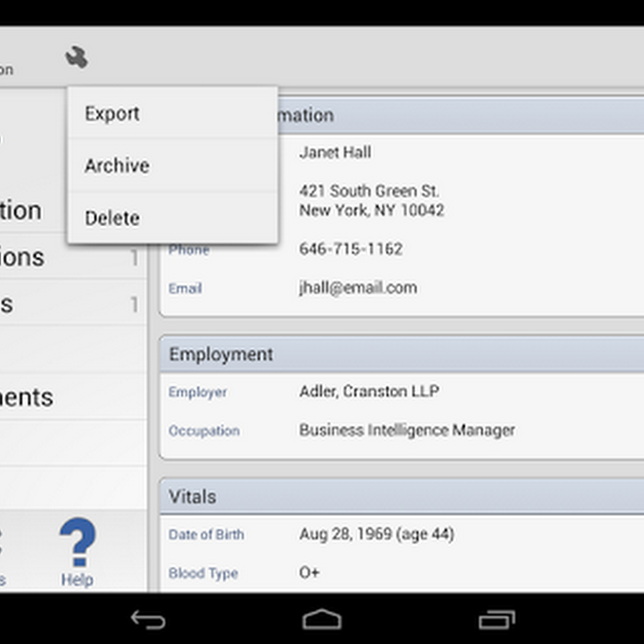
Task: Open the sidebar row ending in 'nents'
Action: tap(73, 396)
